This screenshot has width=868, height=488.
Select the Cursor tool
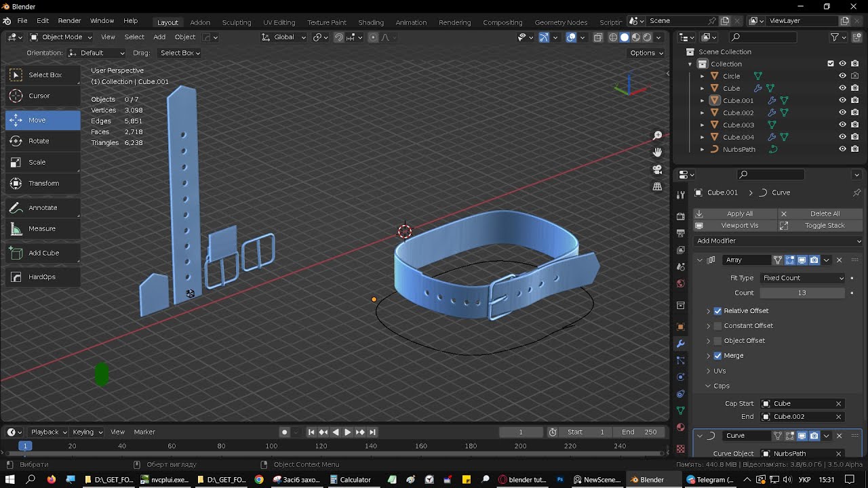pyautogui.click(x=43, y=96)
